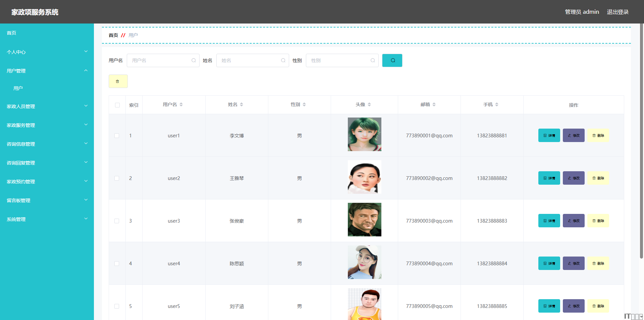Open 首页 in the left sidebar

coord(12,33)
